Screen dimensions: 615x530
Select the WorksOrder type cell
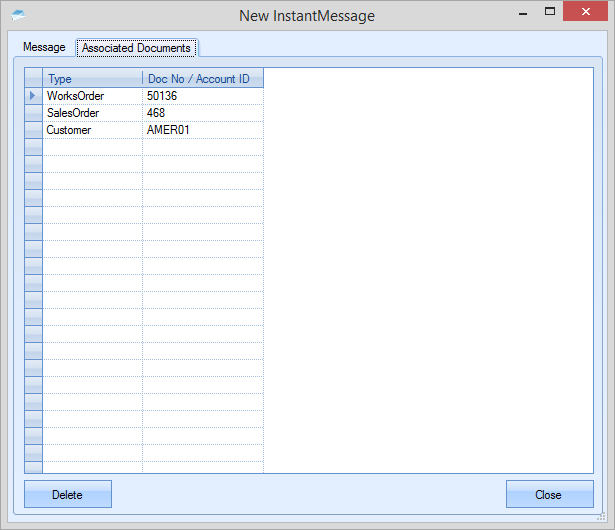92,96
